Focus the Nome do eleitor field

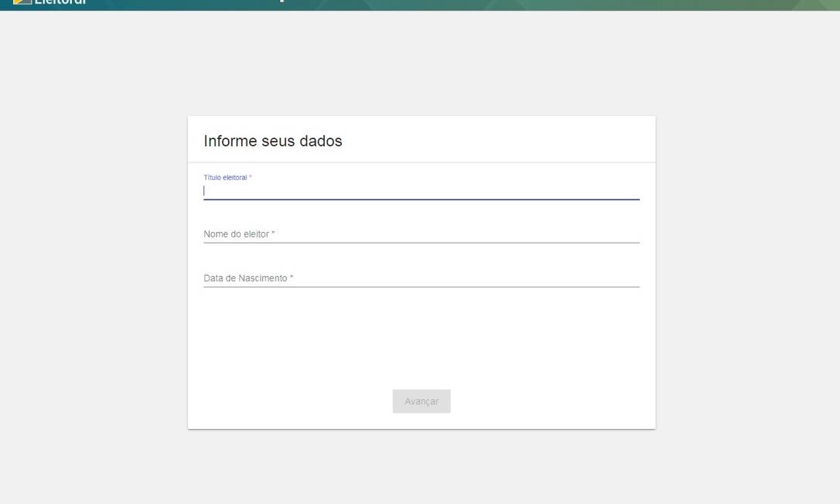tap(422, 233)
